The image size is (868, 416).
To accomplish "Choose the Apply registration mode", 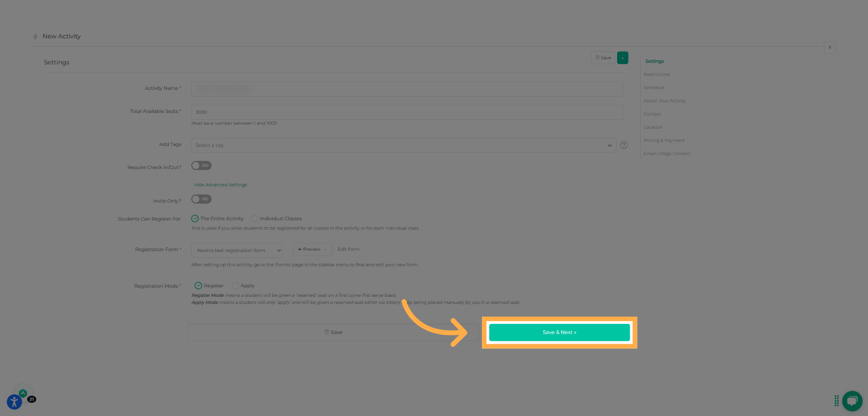I will point(235,286).
